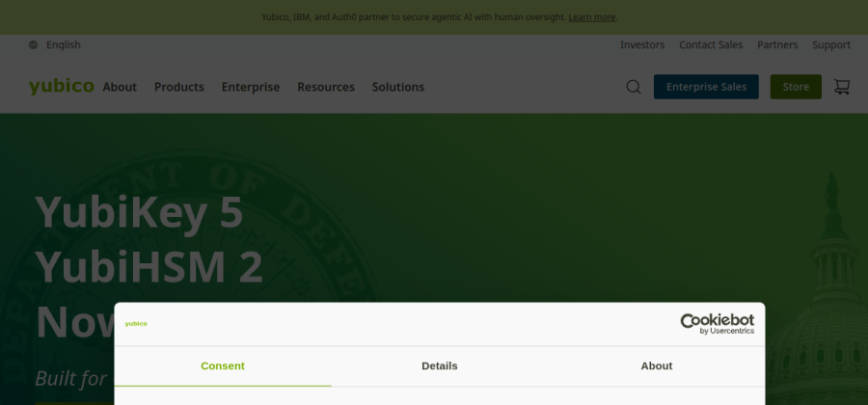Select the English language option
The image size is (868, 405).
point(63,44)
